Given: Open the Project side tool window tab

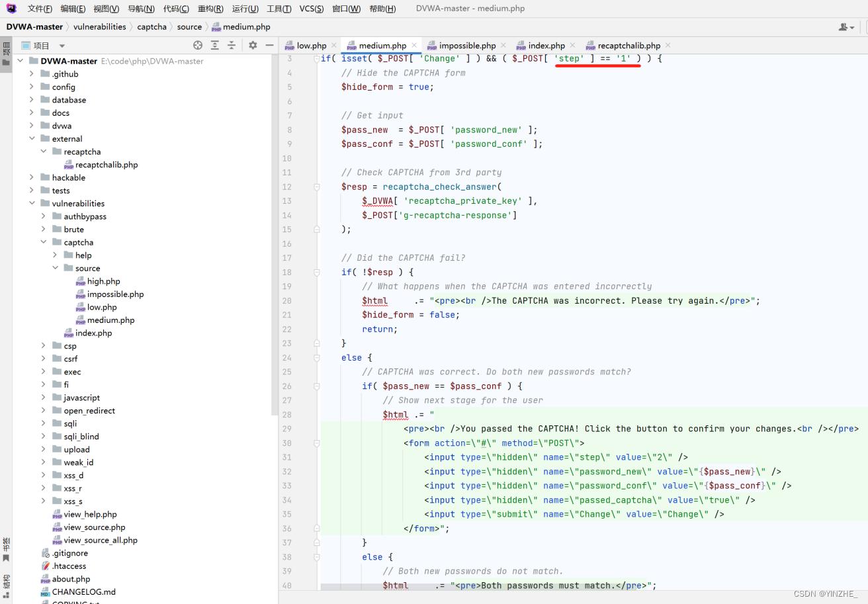Looking at the screenshot, I should pos(6,53).
